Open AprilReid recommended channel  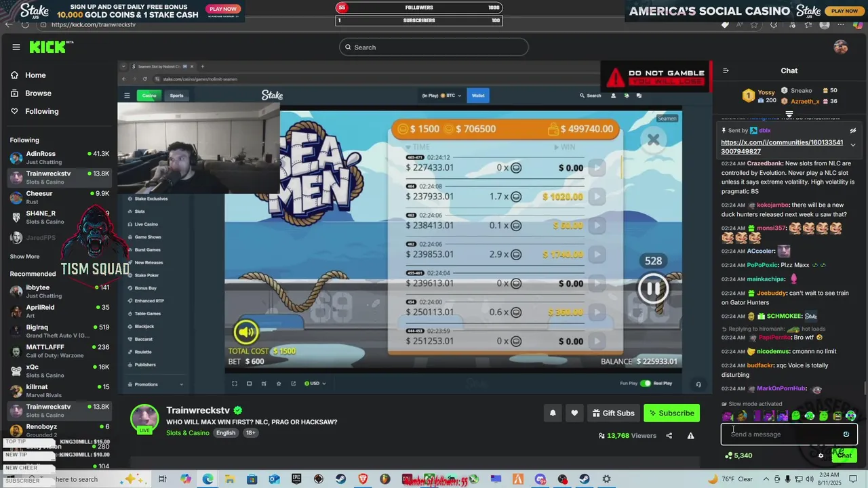59,311
